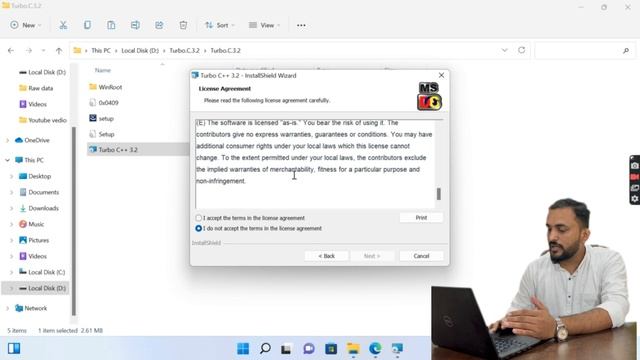Click Videos under This PC
The width and height of the screenshot is (640, 360).
coord(33,256)
